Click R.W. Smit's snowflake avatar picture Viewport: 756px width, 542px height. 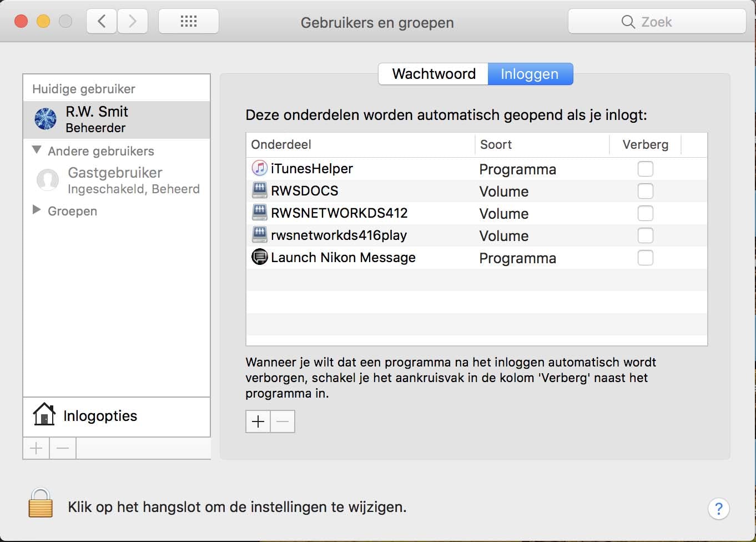coord(46,119)
